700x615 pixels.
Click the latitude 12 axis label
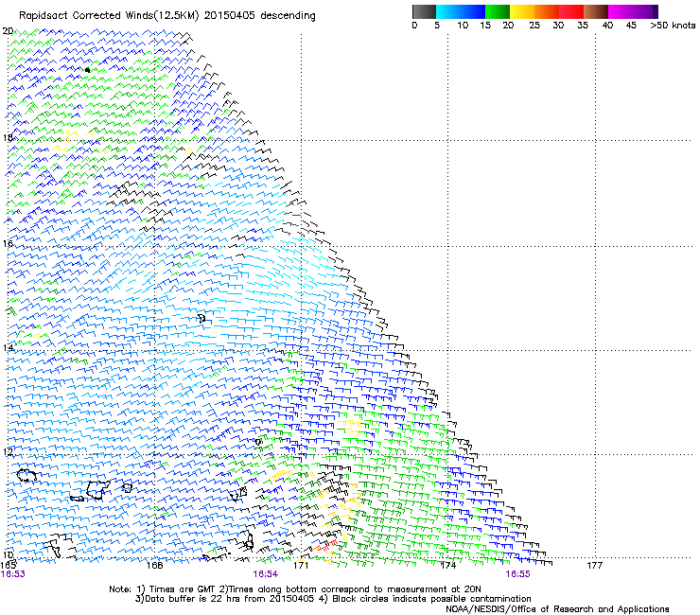click(8, 452)
